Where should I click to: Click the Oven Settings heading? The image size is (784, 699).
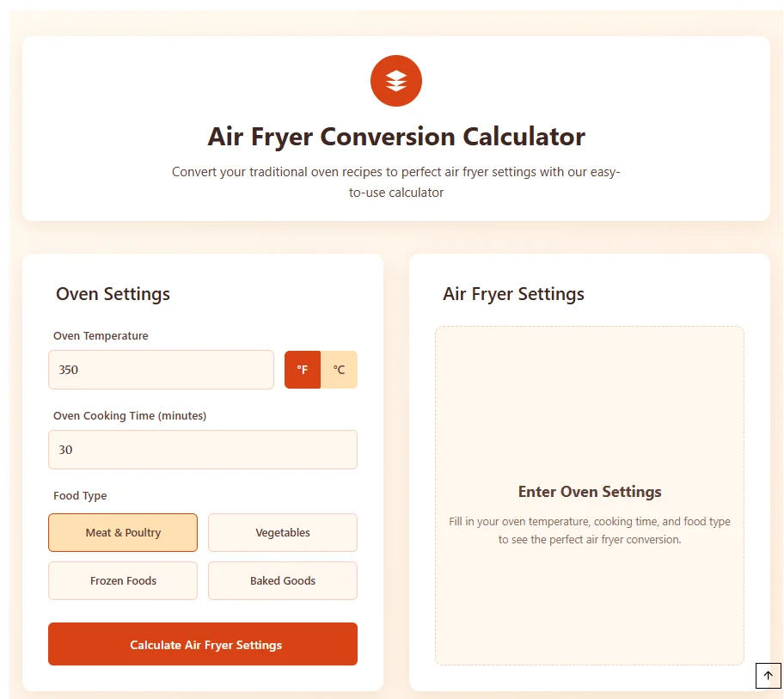click(x=113, y=294)
